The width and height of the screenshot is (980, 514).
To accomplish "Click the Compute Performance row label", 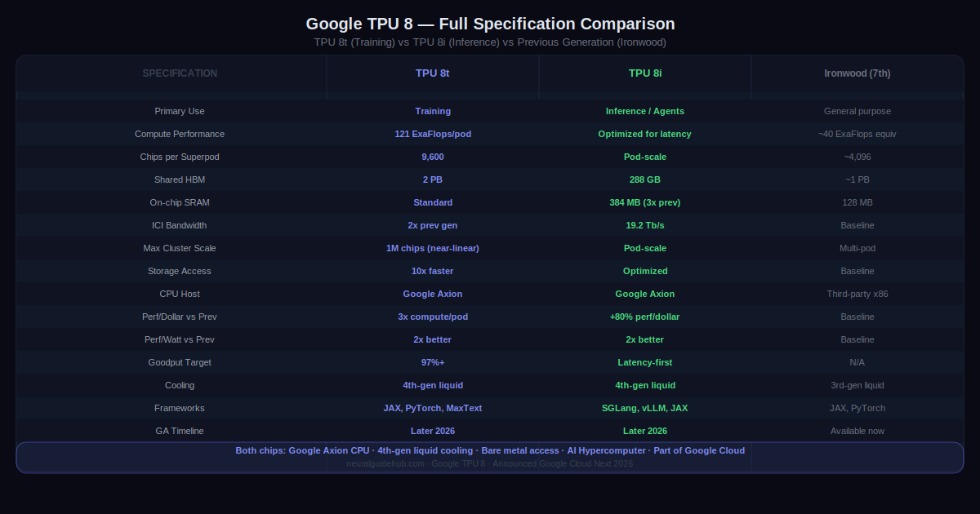I will click(180, 134).
